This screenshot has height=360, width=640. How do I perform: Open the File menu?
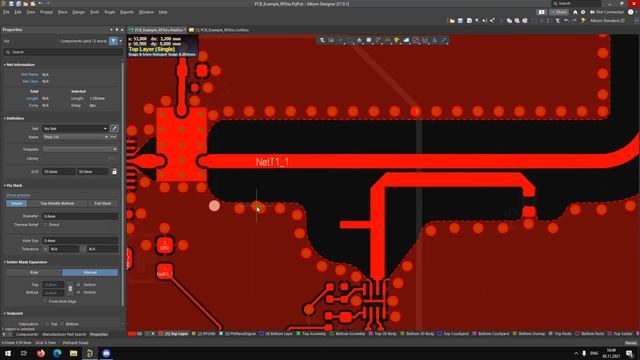6,12
